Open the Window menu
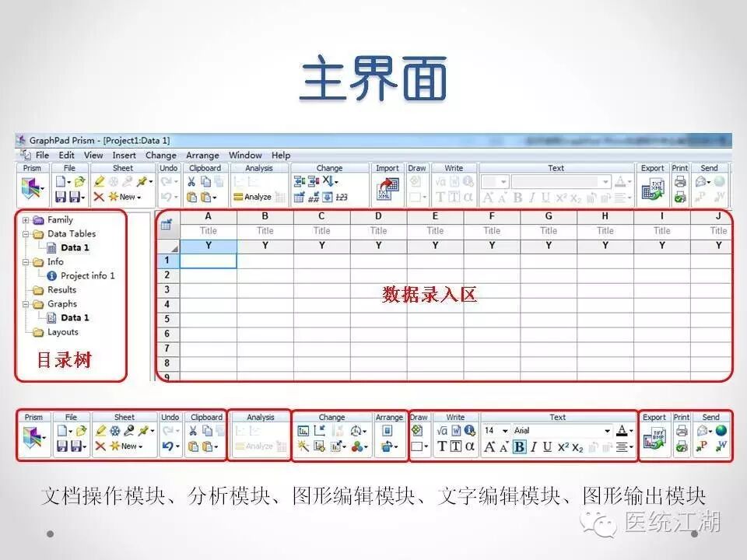This screenshot has height=560, width=747. point(246,155)
